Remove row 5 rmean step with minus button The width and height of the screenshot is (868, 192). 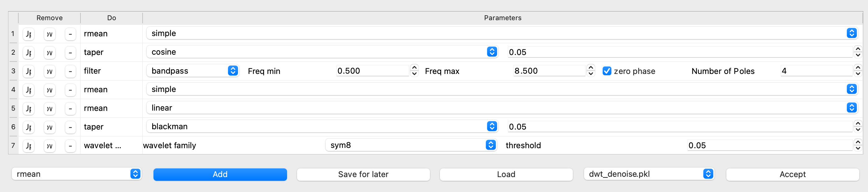71,108
